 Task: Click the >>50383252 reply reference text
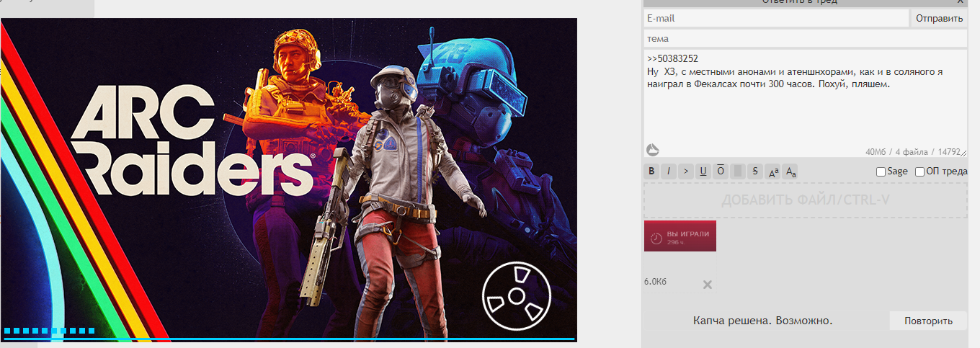672,59
